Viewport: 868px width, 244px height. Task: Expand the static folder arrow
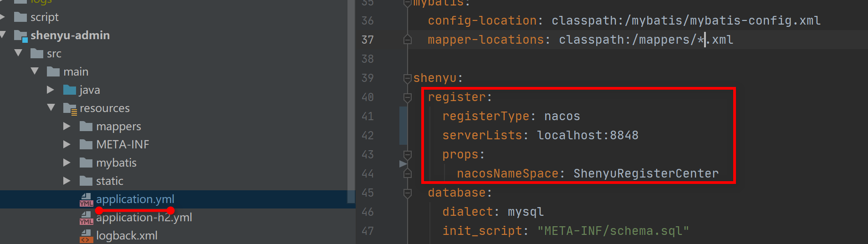coord(67,181)
